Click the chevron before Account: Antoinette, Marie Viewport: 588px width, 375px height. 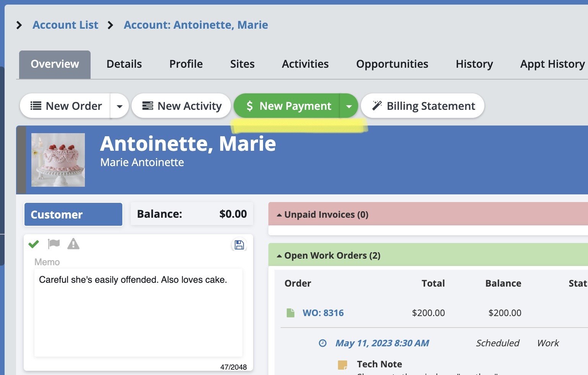[x=110, y=25]
